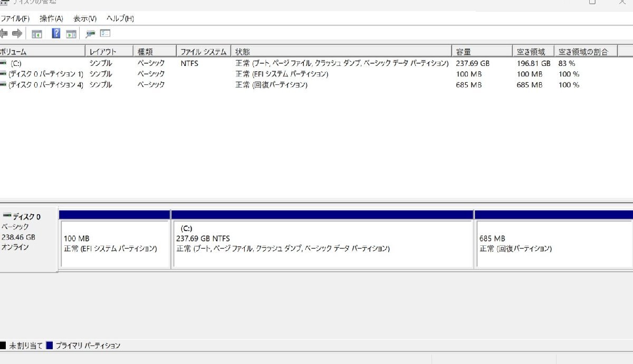Select the (C:) volume drive icon in list
This screenshot has width=633, height=364.
click(x=4, y=63)
